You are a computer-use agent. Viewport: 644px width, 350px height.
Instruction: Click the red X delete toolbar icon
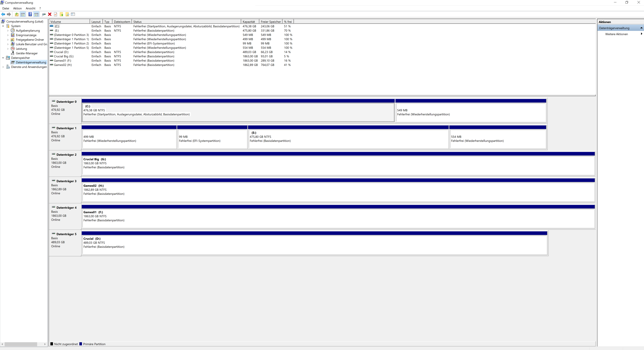pyautogui.click(x=50, y=14)
